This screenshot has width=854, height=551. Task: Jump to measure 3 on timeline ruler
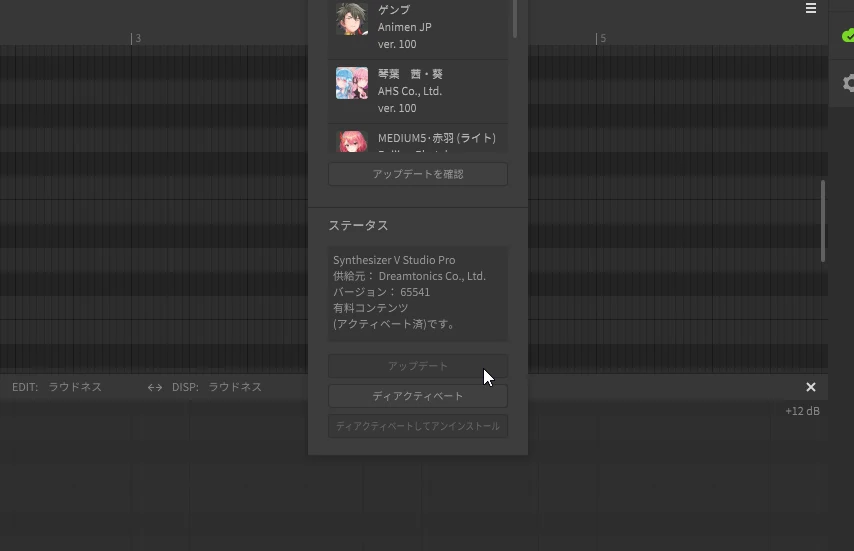[136, 38]
